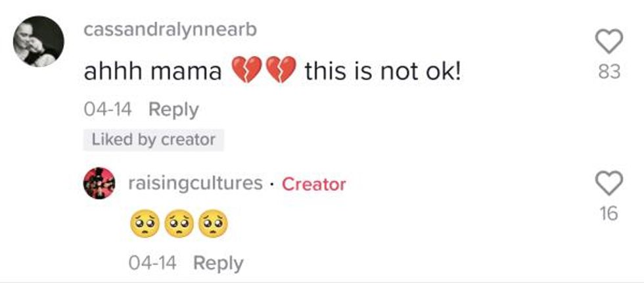Click the first pleading face emoji
Screen dimensions: 644x283
click(x=145, y=226)
